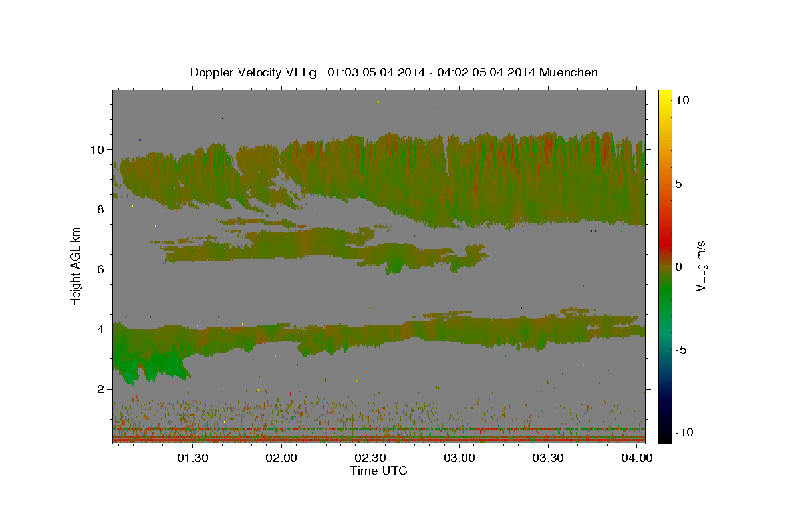Screen dimensions: 798x532
Task: Click the 03:30 time tick label
Action: pyautogui.click(x=549, y=458)
